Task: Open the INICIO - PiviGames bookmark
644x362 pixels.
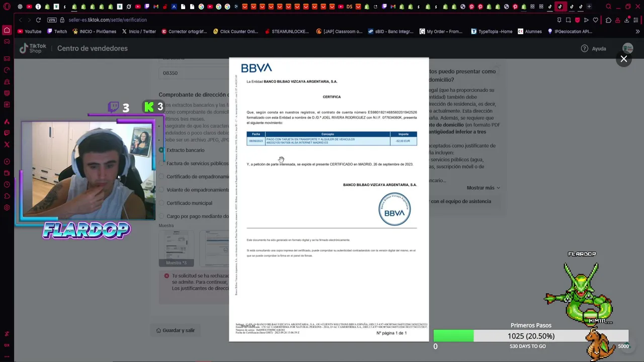Action: [x=94, y=31]
